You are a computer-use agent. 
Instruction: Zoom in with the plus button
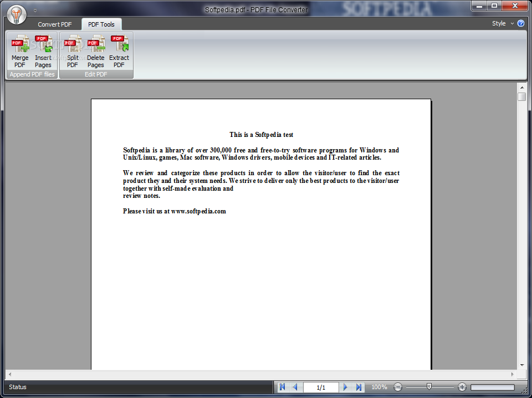(462, 387)
